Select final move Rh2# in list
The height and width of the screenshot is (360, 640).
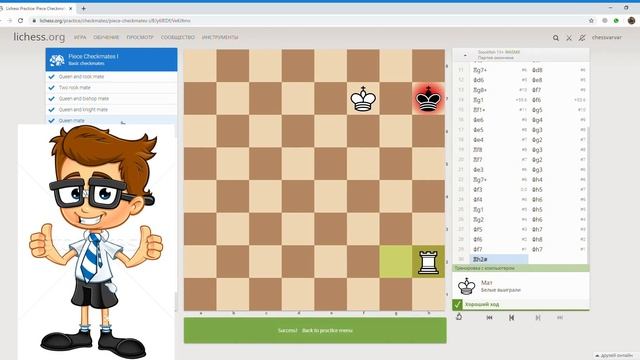click(499, 259)
